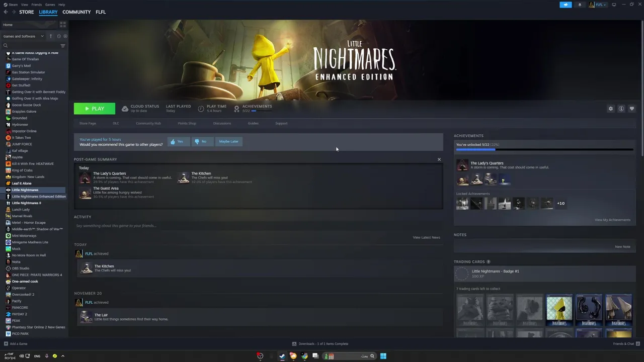
Task: Open the Store Page link
Action: click(x=88, y=123)
